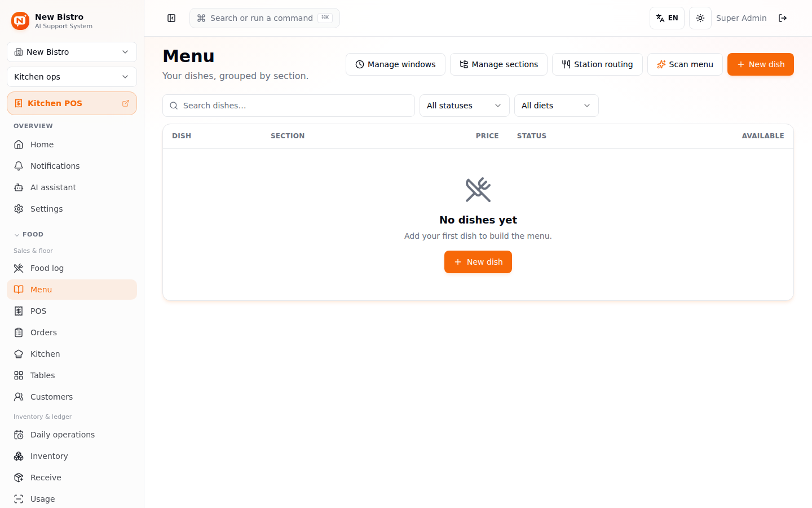Open the New Bistro location dropdown
The image size is (812, 508).
coord(72,52)
